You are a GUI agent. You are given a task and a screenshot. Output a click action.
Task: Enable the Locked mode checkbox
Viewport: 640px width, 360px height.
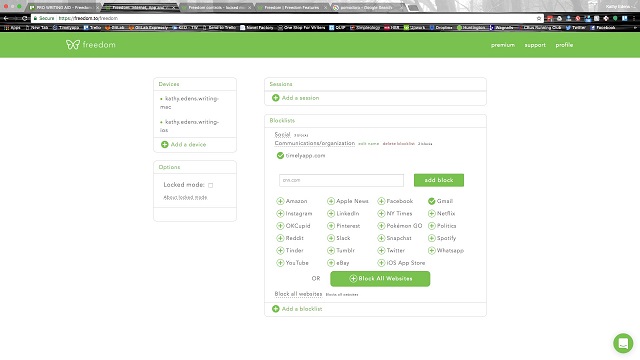point(211,185)
